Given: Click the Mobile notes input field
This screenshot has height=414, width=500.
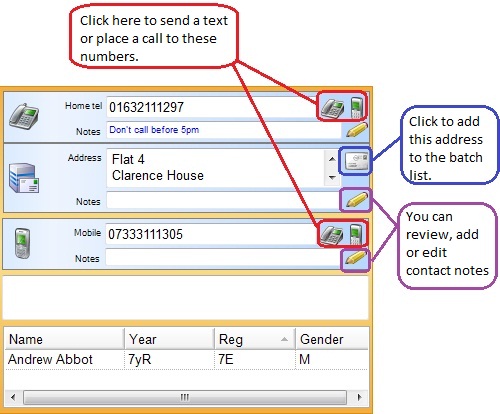Looking at the screenshot, I should pos(223,258).
